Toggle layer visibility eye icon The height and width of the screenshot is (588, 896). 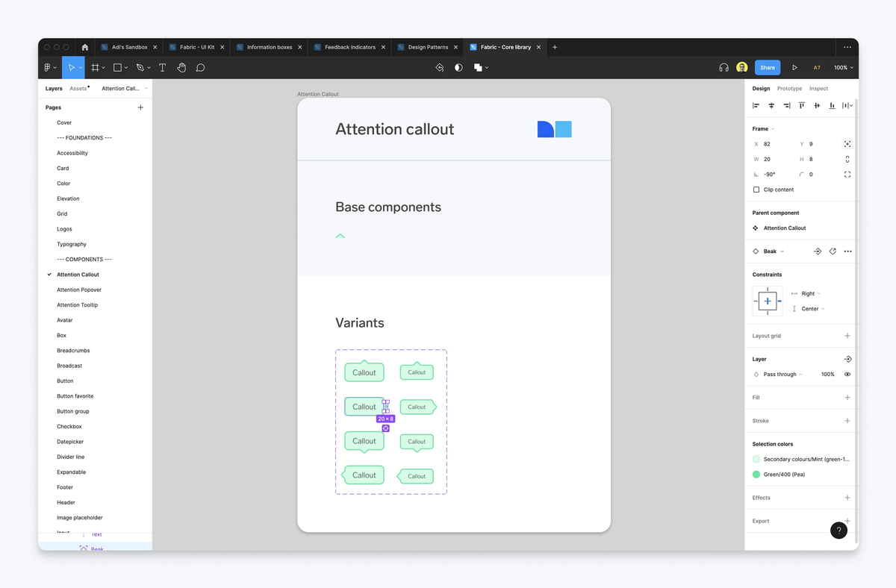click(847, 375)
